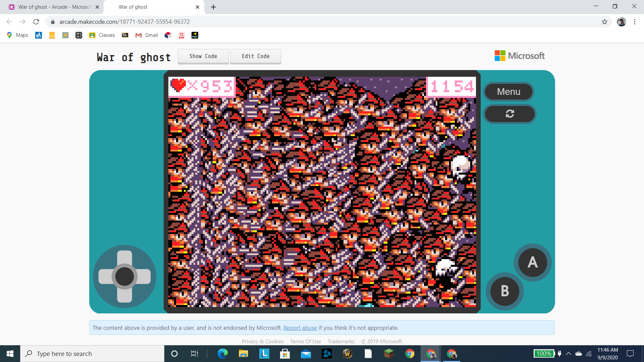Click the Show Code button
644x362 pixels.
(x=203, y=56)
